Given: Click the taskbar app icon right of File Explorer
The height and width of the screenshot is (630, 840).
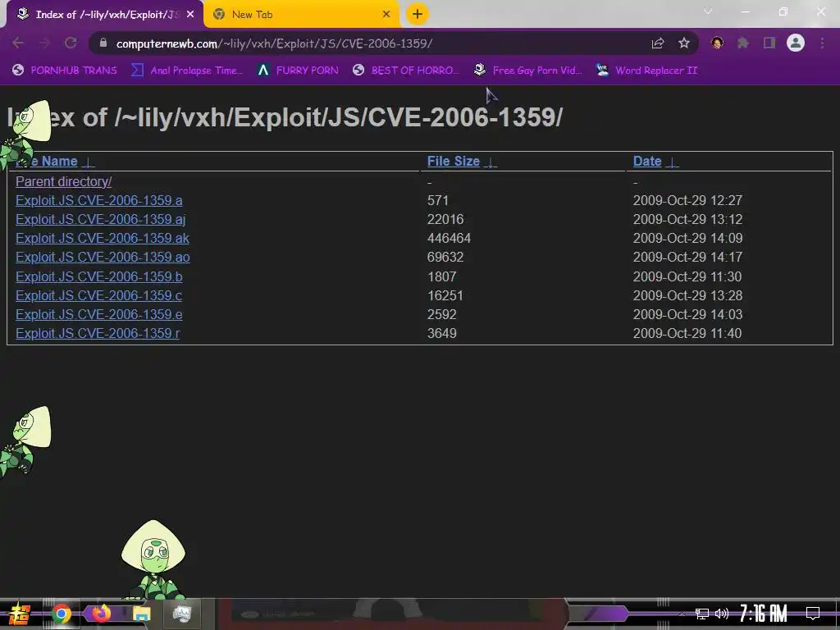Looking at the screenshot, I should pos(181,614).
